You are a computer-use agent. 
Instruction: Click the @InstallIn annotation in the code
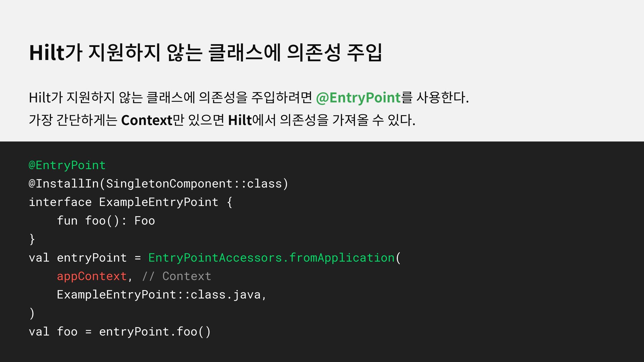tap(64, 184)
